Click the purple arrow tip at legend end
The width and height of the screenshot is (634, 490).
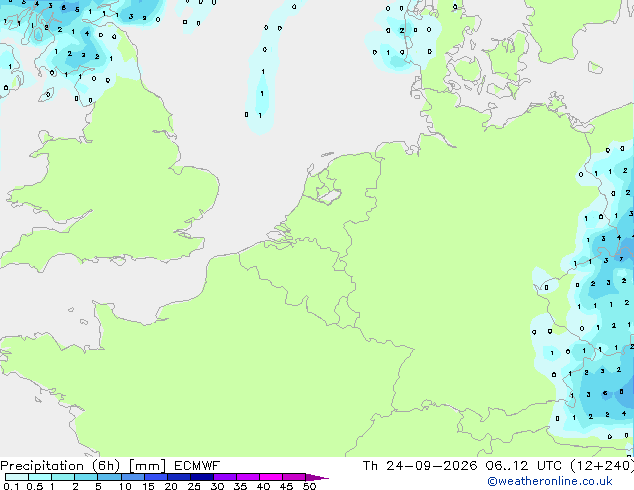click(317, 477)
